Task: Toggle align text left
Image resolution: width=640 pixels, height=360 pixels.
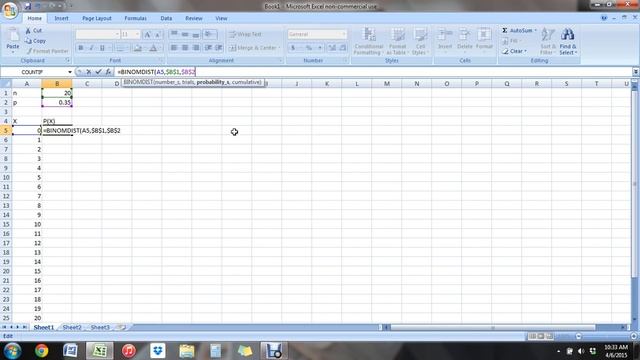Action: (174, 48)
